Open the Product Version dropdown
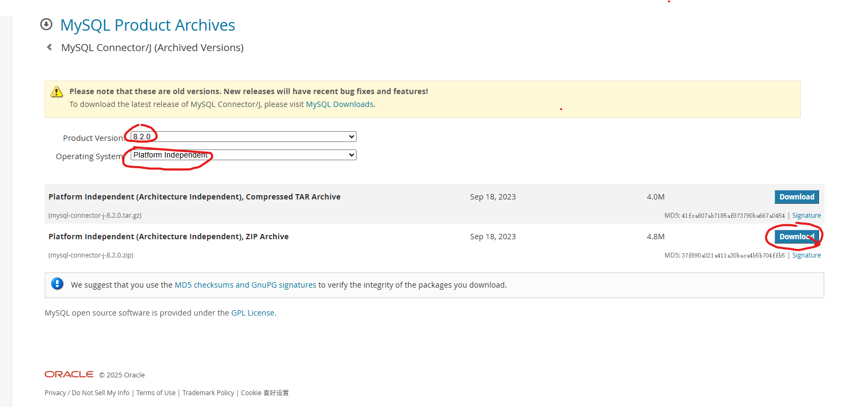 [243, 137]
